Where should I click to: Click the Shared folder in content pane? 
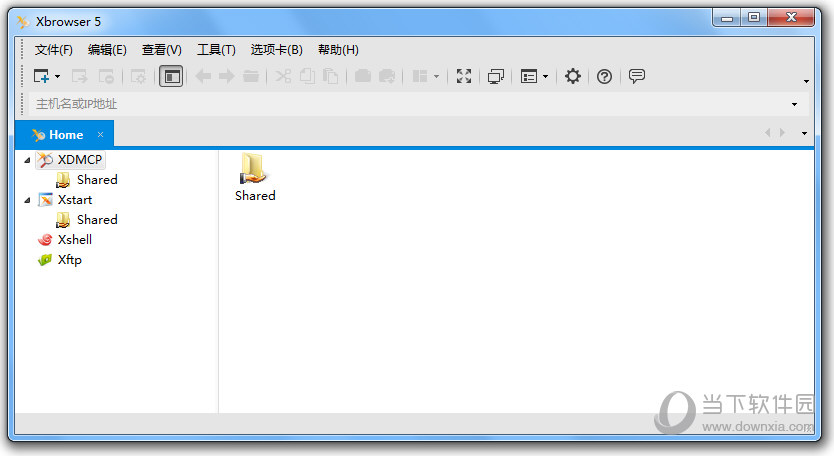[x=255, y=177]
